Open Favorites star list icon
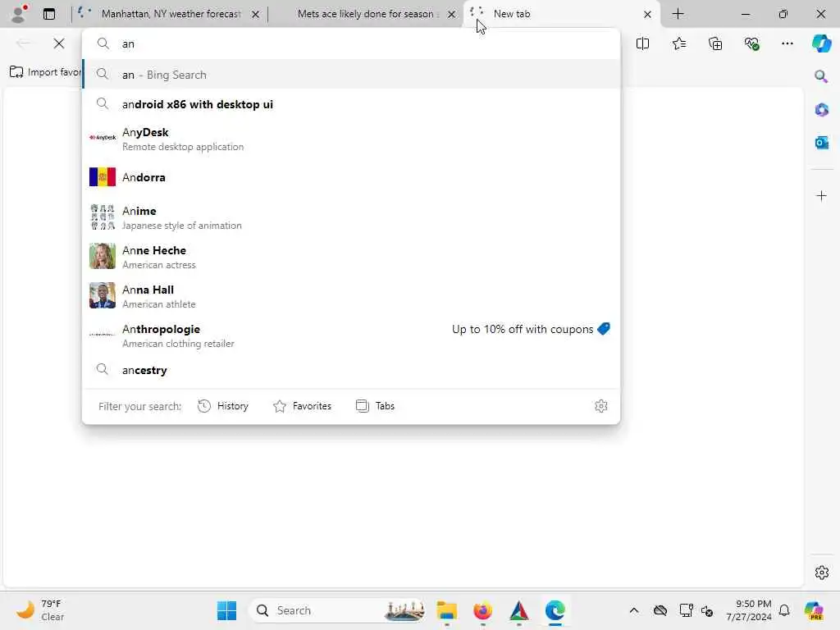 [x=678, y=43]
